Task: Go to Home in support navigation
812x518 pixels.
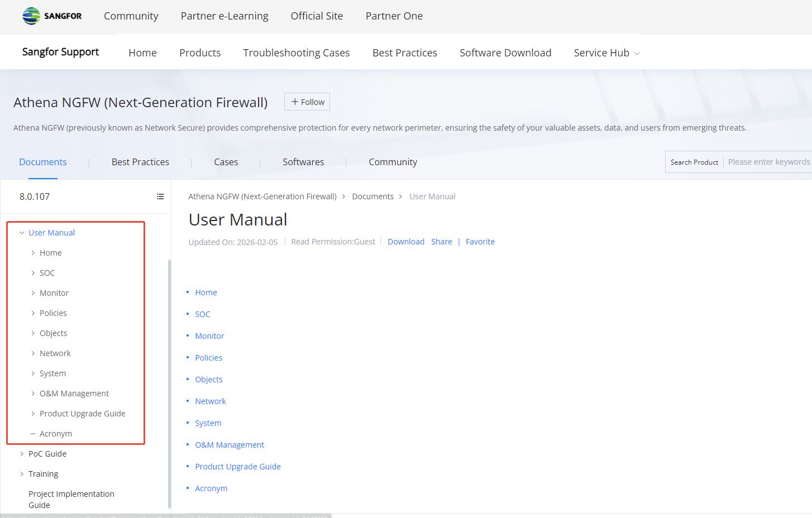Action: (x=142, y=53)
